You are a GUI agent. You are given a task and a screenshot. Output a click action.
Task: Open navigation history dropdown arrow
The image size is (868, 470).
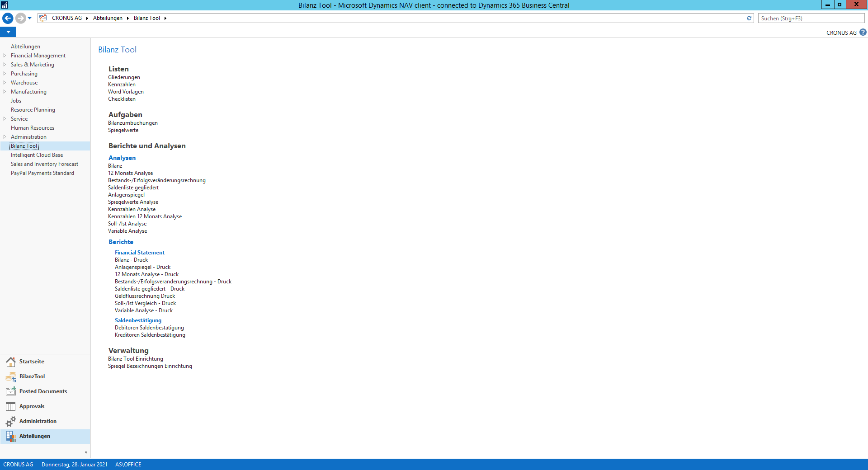[30, 18]
